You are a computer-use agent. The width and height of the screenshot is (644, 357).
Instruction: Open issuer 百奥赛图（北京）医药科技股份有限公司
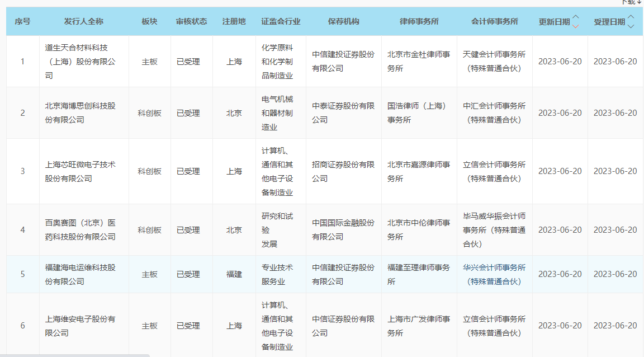[x=80, y=230]
